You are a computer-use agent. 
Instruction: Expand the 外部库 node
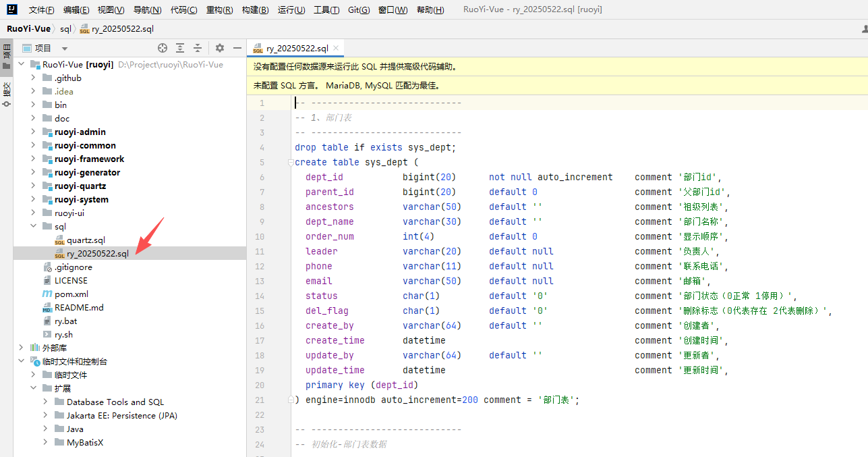pos(21,348)
